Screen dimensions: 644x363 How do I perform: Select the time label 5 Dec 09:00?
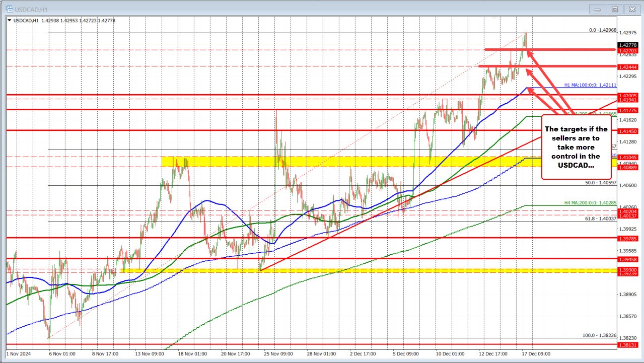[407, 354]
